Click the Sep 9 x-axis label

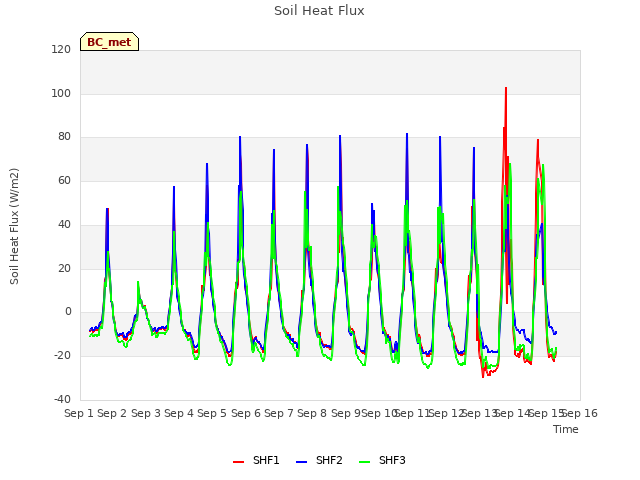(x=346, y=413)
